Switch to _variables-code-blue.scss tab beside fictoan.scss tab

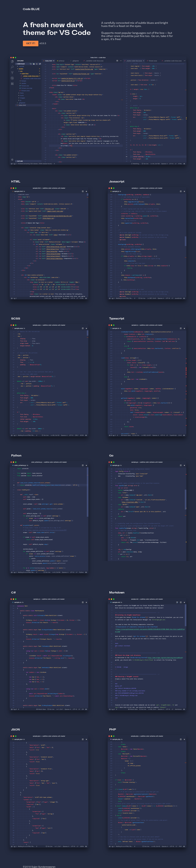point(171,61)
